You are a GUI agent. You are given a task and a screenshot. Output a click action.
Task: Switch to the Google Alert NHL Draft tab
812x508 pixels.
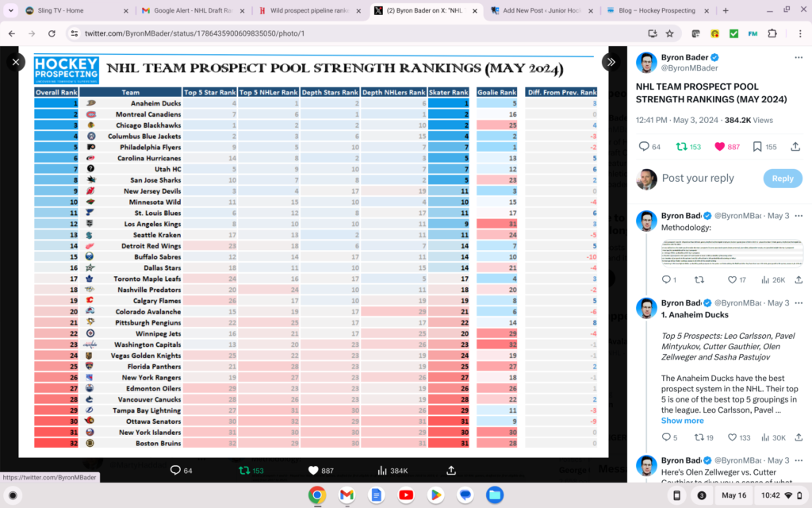click(193, 10)
